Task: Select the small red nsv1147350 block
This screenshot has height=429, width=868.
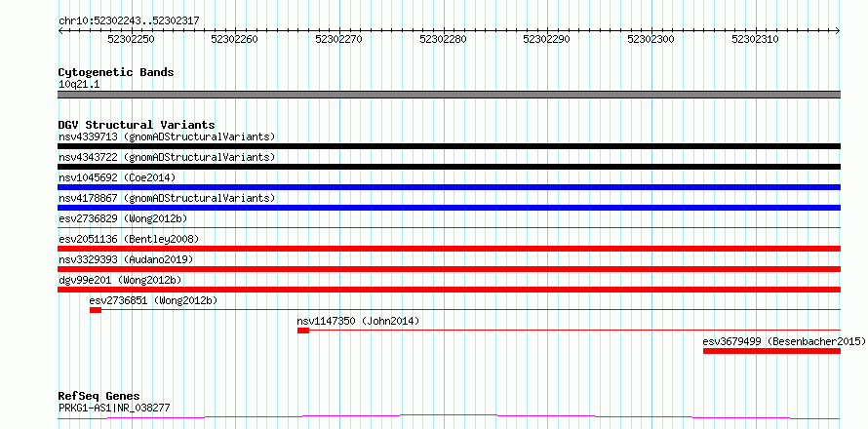Action: [302, 331]
